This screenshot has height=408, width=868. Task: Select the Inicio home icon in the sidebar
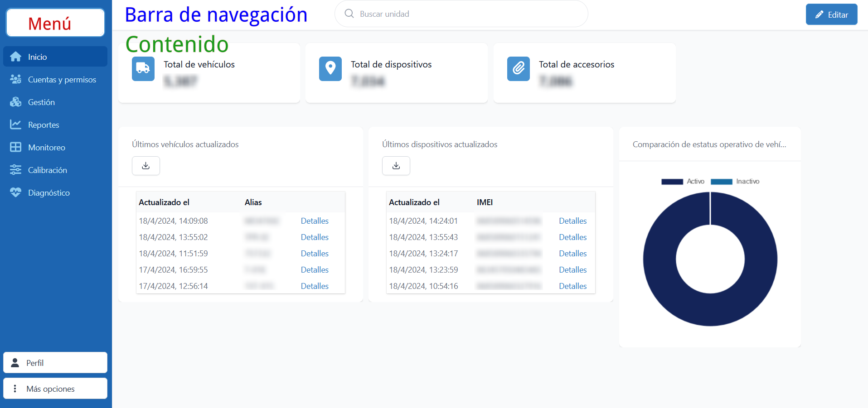tap(16, 56)
